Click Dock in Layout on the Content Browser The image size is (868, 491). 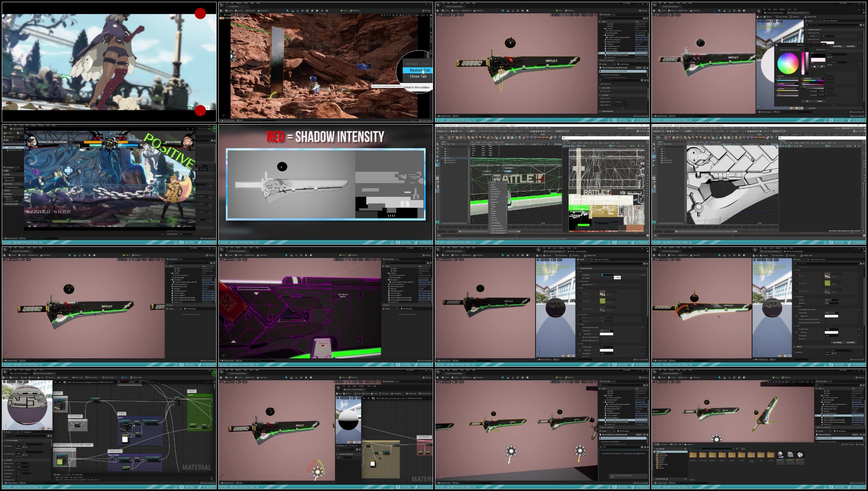(848, 445)
